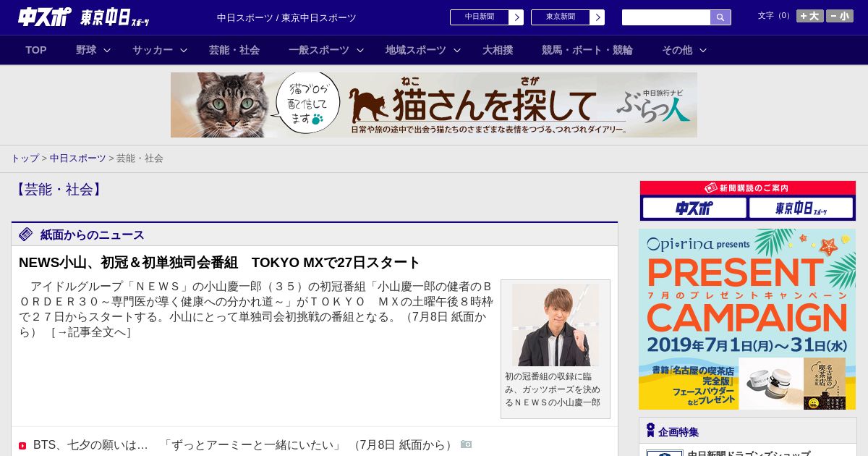Click the 東京中日スポーツ subscription button
Viewport: 868px width, 456px height.
pos(801,208)
